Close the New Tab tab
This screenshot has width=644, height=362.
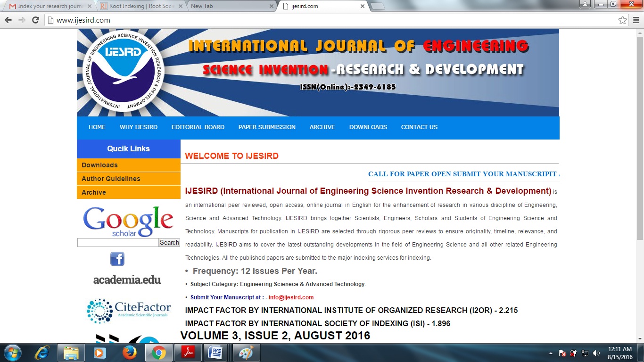[x=271, y=6]
